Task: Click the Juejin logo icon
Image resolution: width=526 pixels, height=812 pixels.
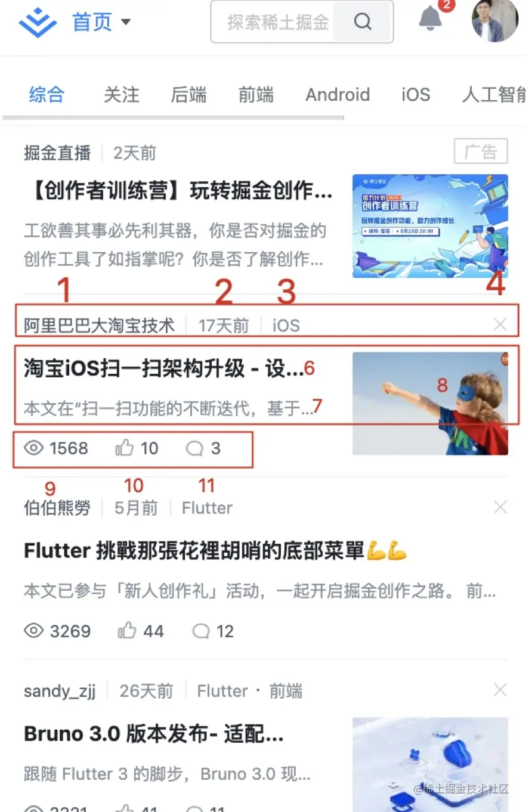Action: pyautogui.click(x=38, y=23)
